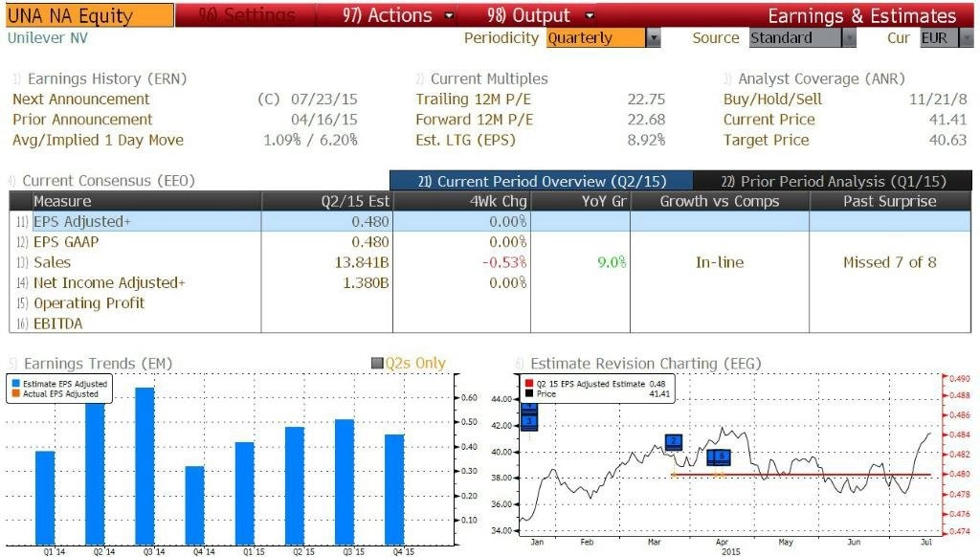Click the Q4 14 bar in Earnings Trends

pos(195,505)
